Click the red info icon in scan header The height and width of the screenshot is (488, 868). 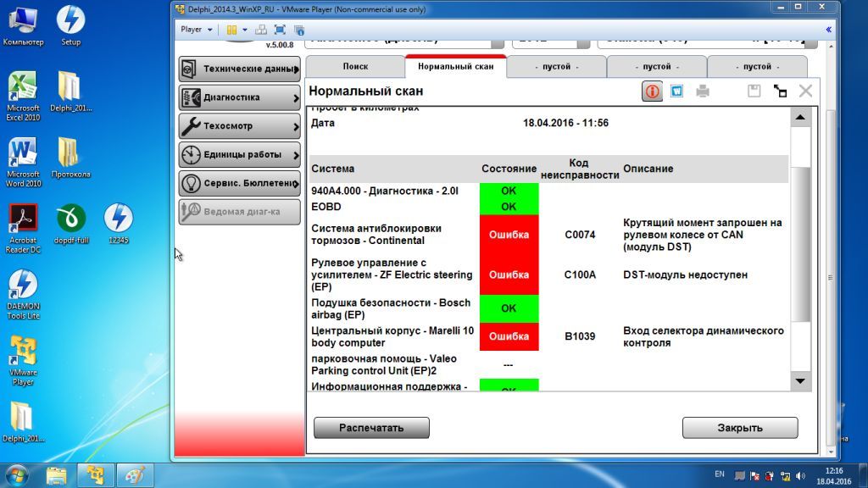point(652,91)
